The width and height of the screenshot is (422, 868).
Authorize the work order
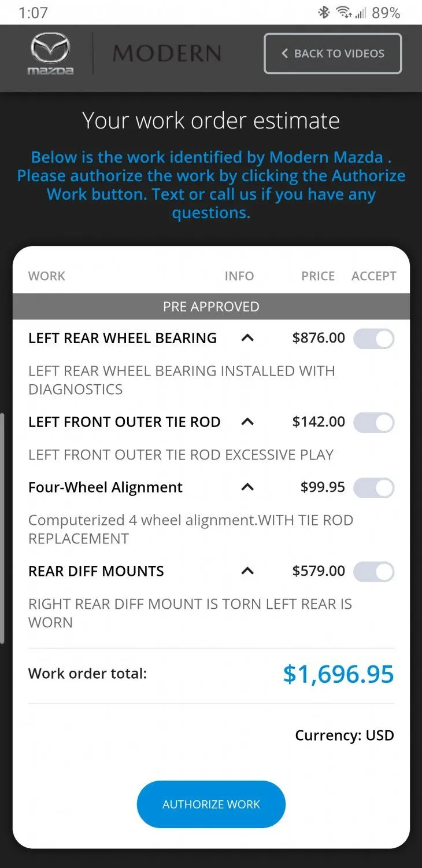click(211, 804)
